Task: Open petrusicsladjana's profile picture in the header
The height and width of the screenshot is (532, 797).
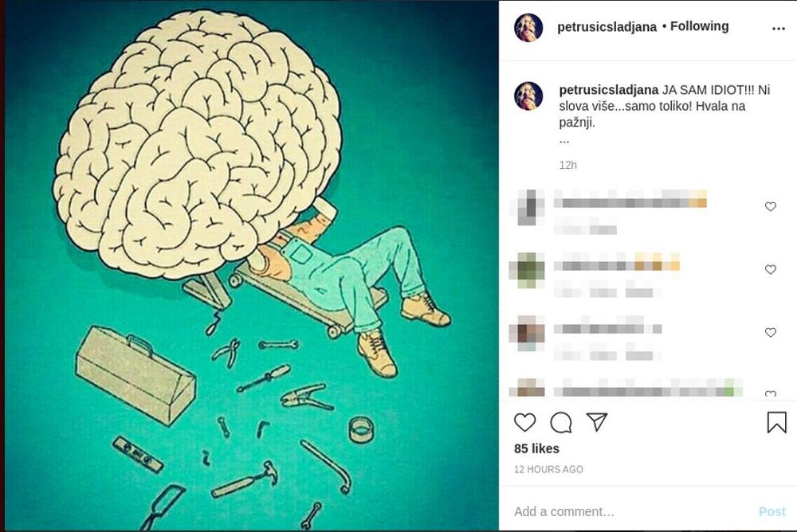Action: [528, 27]
